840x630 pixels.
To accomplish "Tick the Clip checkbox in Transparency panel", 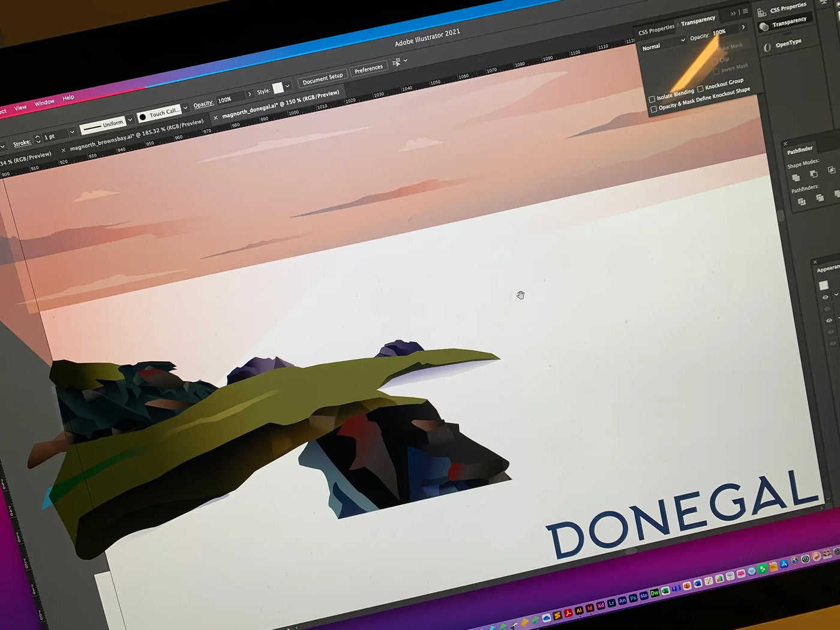I will pyautogui.click(x=715, y=61).
